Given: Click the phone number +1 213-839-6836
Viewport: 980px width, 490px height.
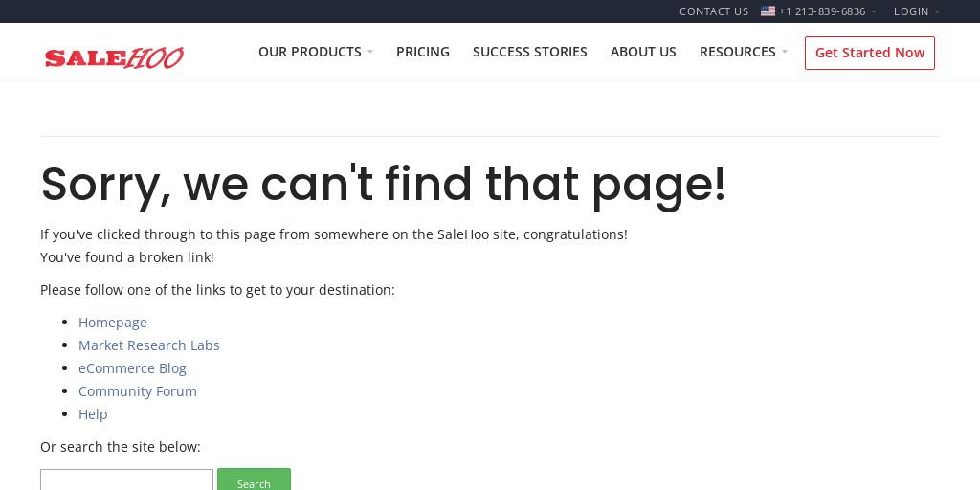Looking at the screenshot, I should (822, 11).
